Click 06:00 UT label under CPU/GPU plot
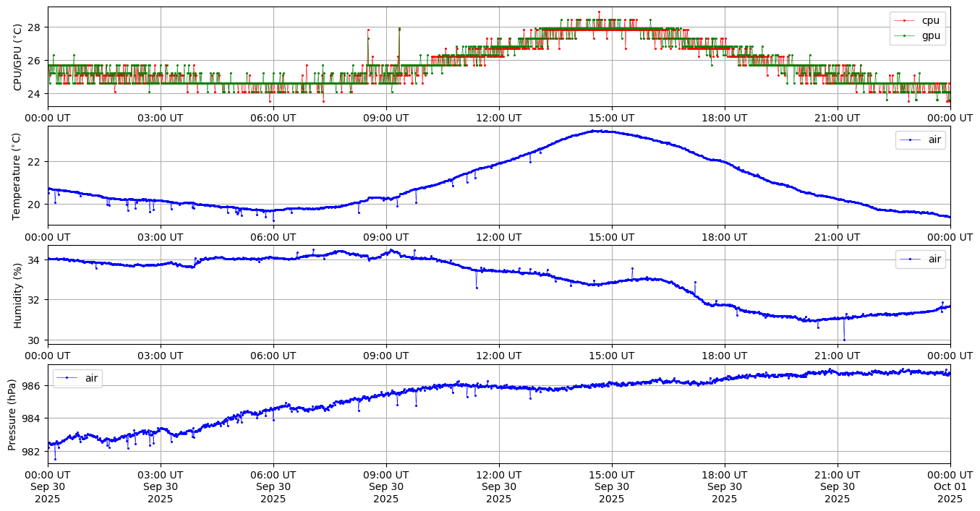Viewport: 980px width, 511px height. coord(273,118)
